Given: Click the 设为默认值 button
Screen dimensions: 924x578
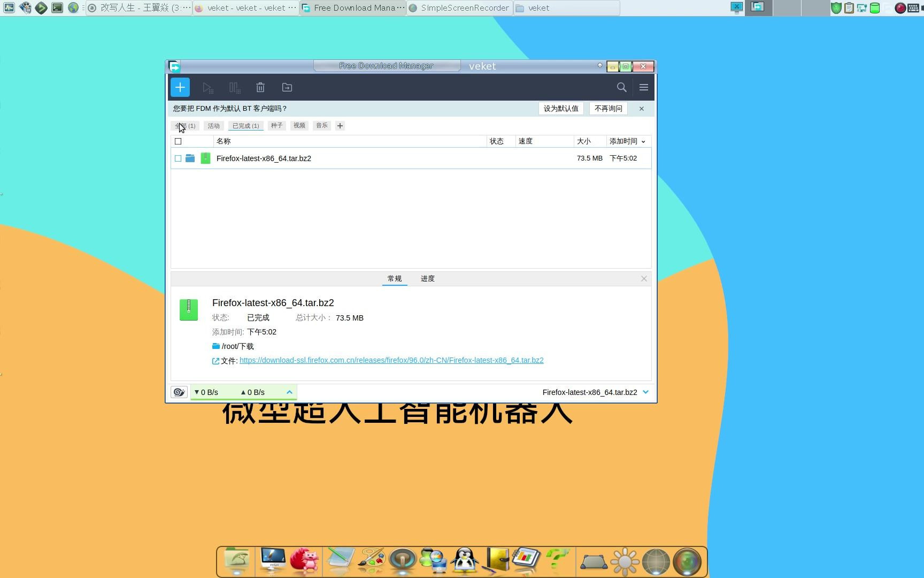Looking at the screenshot, I should [560, 108].
